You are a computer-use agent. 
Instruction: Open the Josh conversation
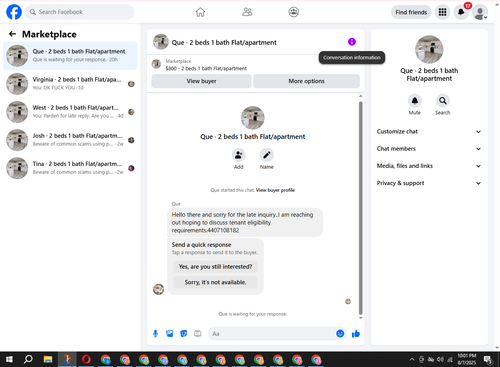coord(70,140)
